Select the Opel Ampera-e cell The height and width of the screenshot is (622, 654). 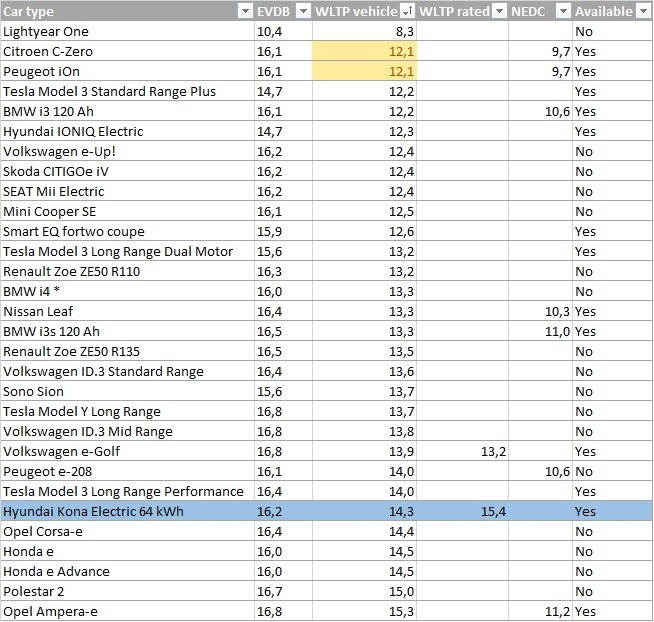[x=128, y=612]
